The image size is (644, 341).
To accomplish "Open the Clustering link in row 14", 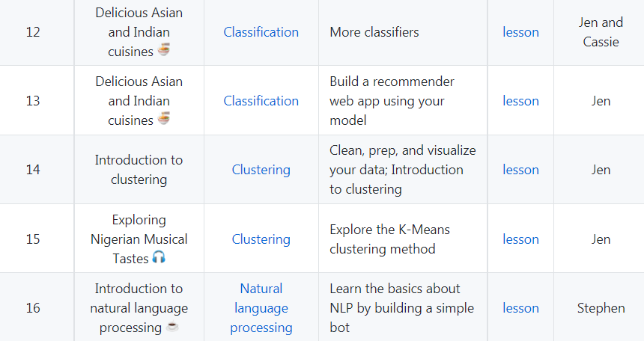I will point(261,170).
